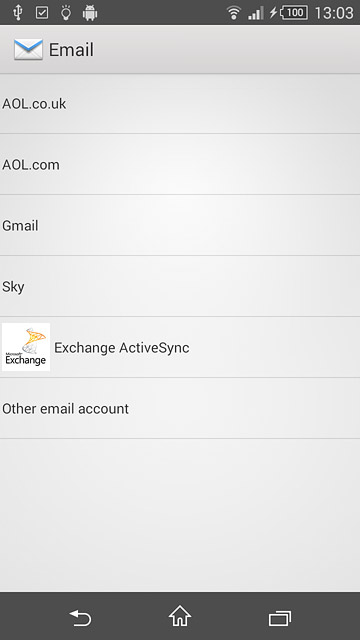Tap the Email title text

coord(71,50)
